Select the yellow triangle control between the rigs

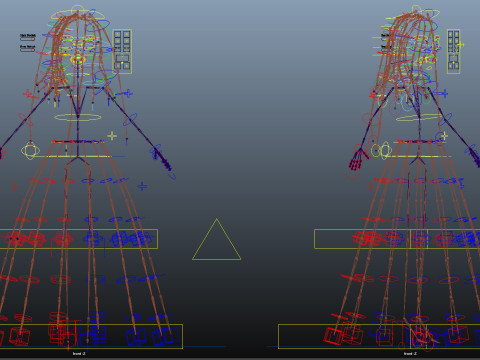(216, 239)
